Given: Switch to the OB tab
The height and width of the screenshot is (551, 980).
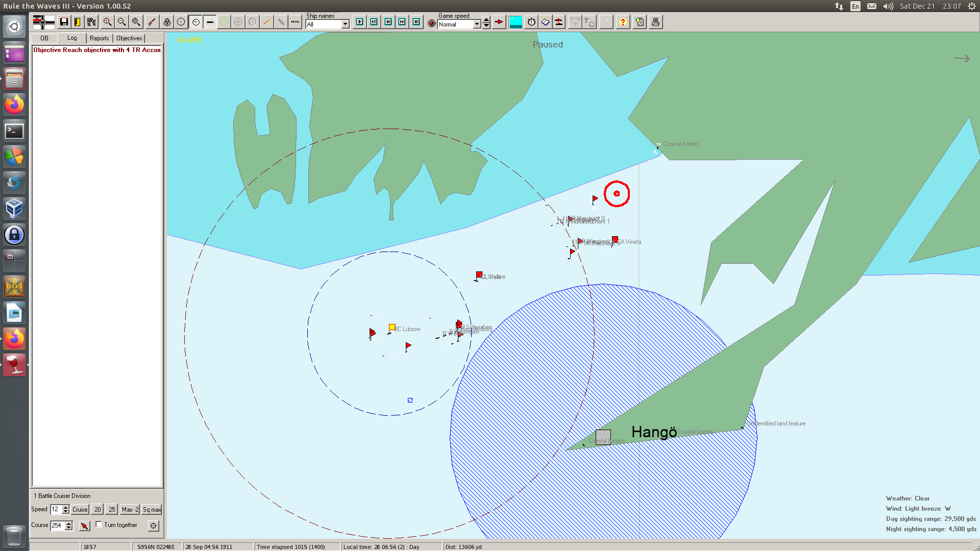Looking at the screenshot, I should (x=44, y=38).
